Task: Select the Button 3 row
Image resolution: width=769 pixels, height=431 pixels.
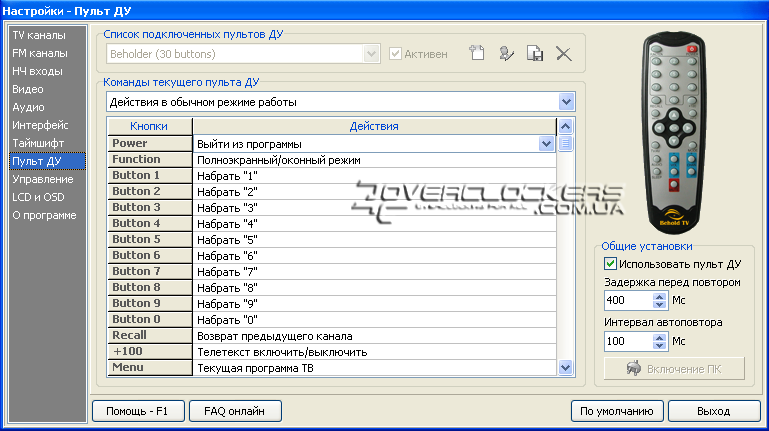Action: pos(150,207)
